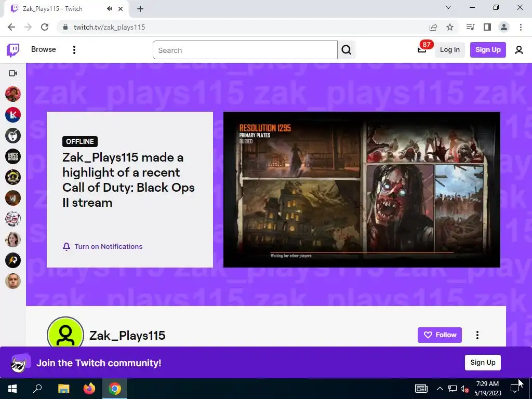Click the Zak_Plays115 channel name
This screenshot has width=532, height=399.
click(127, 336)
